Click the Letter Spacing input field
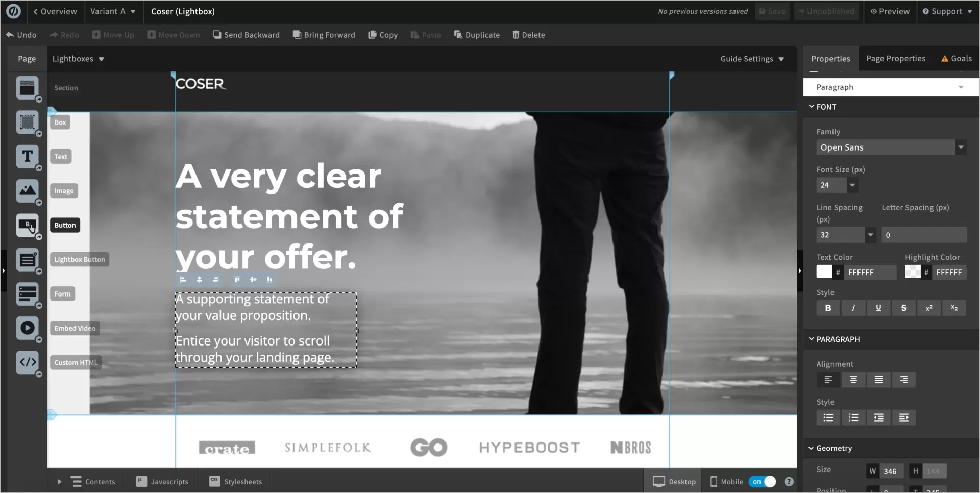Viewport: 980px width, 493px height. [x=923, y=235]
